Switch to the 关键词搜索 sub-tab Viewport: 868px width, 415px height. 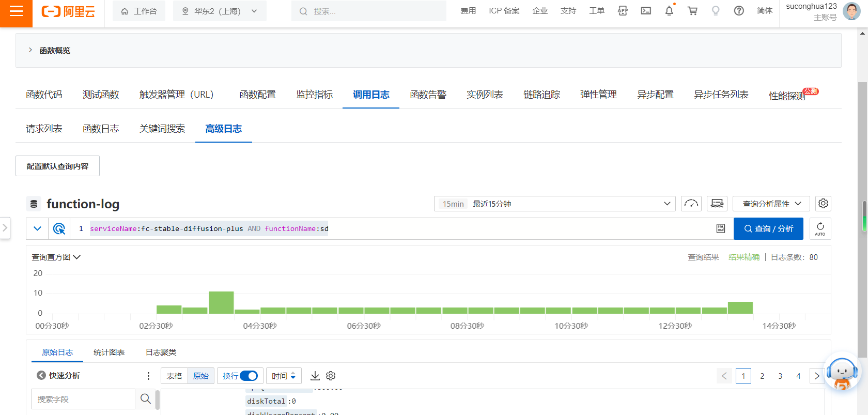coord(162,129)
